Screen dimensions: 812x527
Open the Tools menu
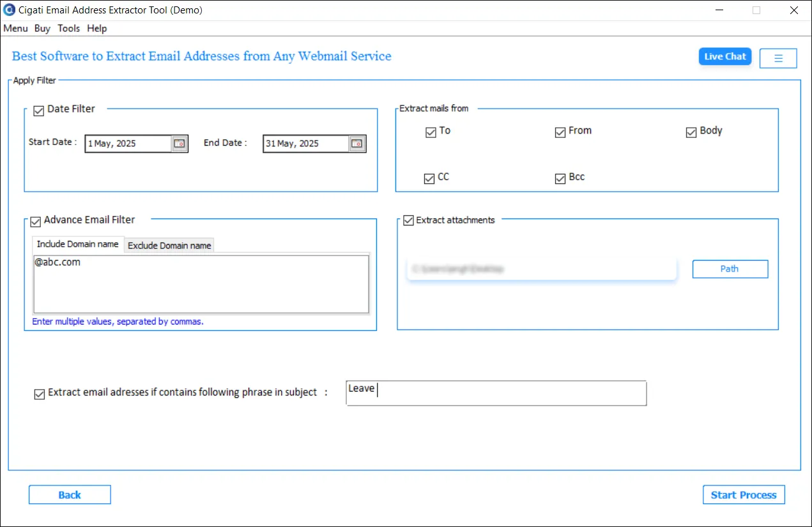pyautogui.click(x=69, y=28)
